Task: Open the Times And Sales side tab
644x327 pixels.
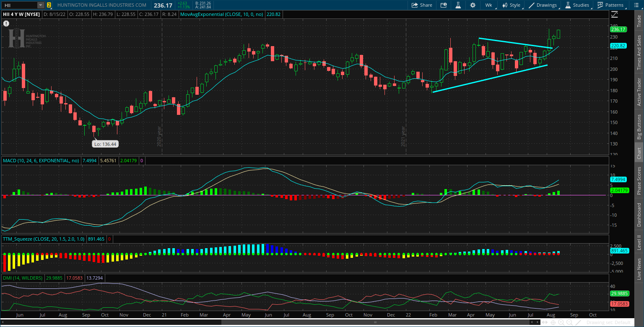Action: 639,52
